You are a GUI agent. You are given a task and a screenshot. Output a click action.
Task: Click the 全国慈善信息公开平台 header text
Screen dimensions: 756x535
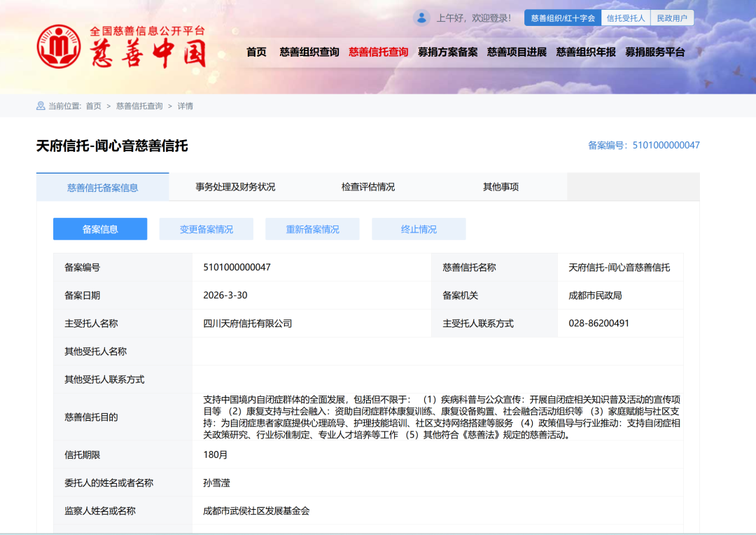tap(148, 31)
